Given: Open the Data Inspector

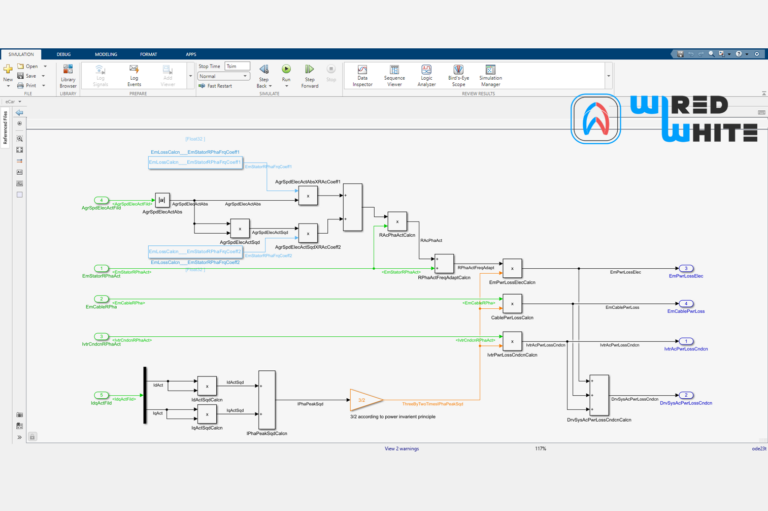Looking at the screenshot, I should point(362,75).
